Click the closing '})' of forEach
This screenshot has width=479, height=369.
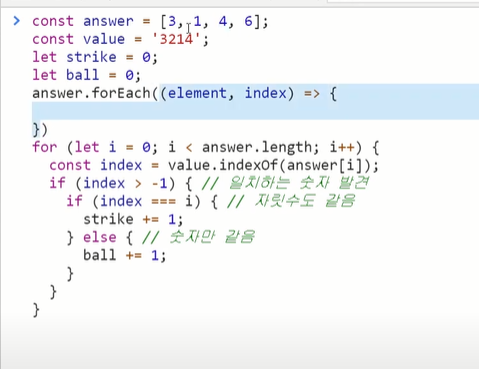point(40,129)
